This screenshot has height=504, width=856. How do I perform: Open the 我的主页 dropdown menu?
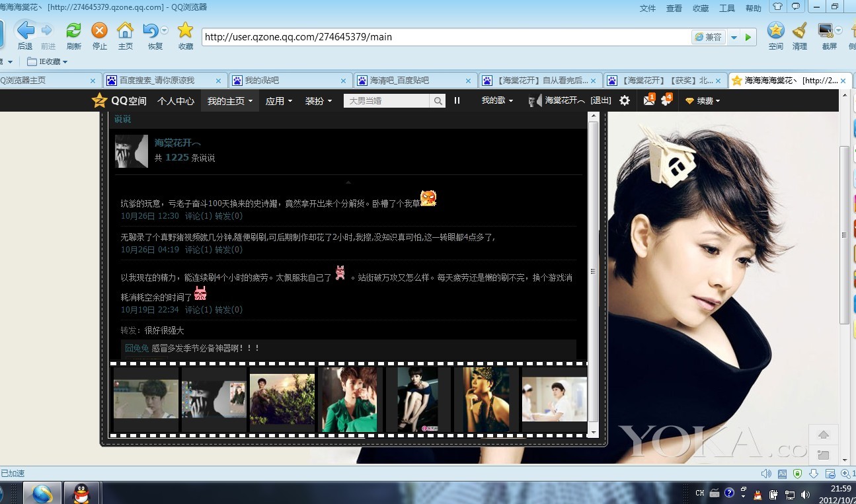click(229, 101)
